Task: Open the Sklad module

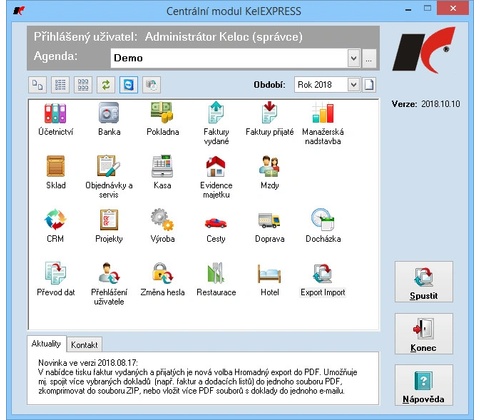Action: [x=56, y=172]
